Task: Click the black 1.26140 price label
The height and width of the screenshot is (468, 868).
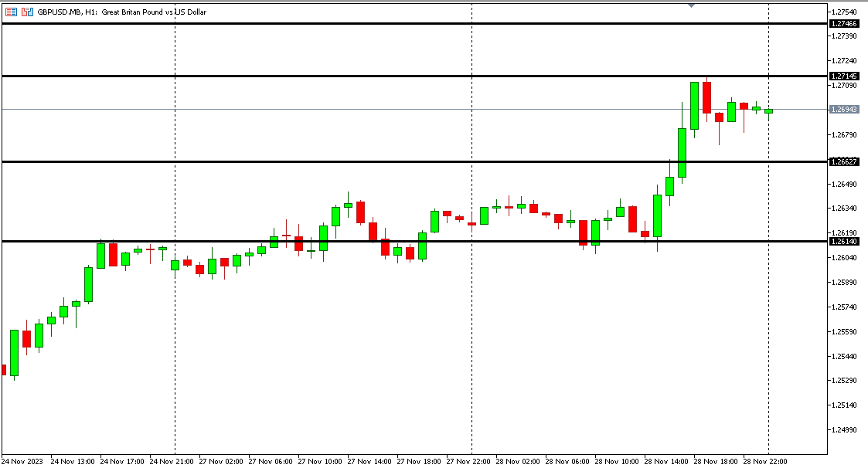Action: (x=844, y=241)
